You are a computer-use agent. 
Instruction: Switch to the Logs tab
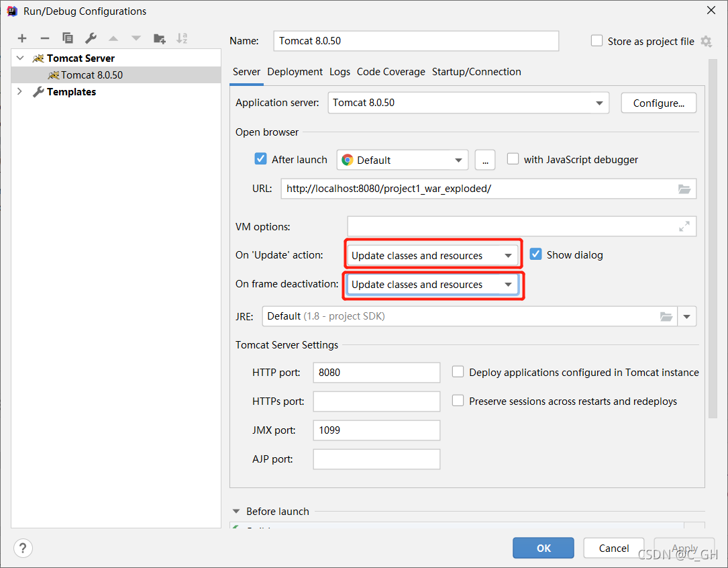pos(340,72)
